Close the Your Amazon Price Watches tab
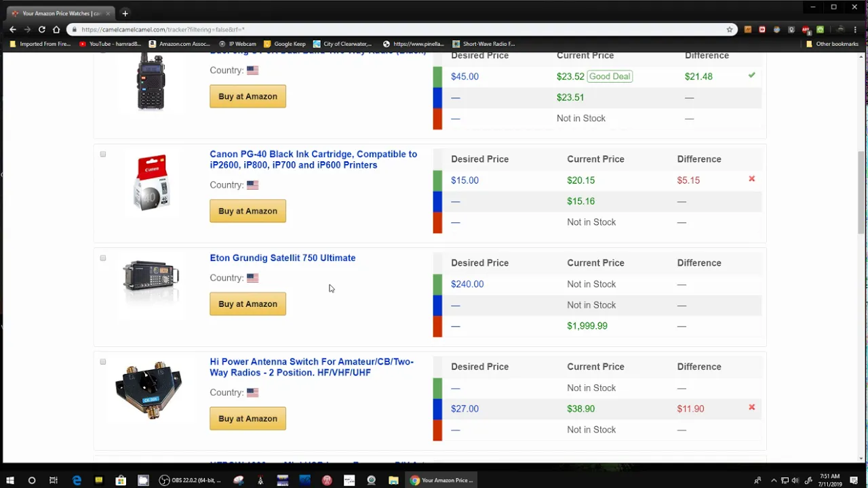The height and width of the screenshot is (488, 868). click(x=108, y=13)
